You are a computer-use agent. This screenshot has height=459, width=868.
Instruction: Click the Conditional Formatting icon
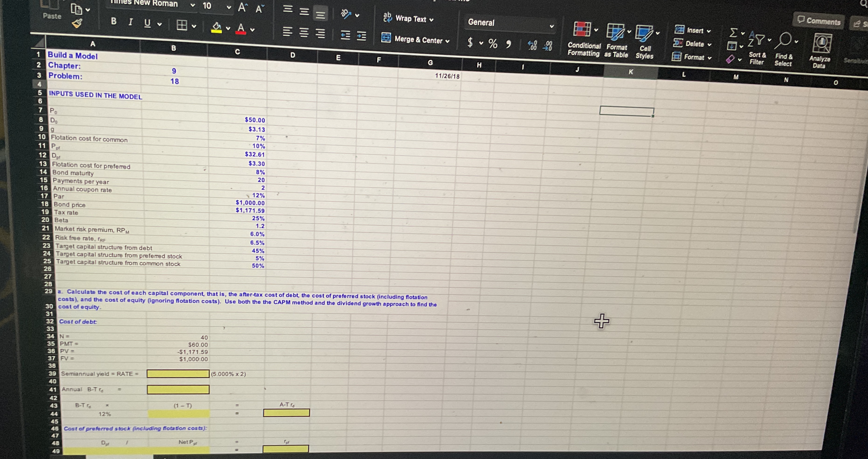point(582,29)
